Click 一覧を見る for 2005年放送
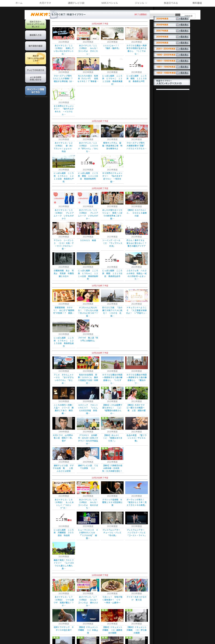The image size is (215, 644). point(182,43)
